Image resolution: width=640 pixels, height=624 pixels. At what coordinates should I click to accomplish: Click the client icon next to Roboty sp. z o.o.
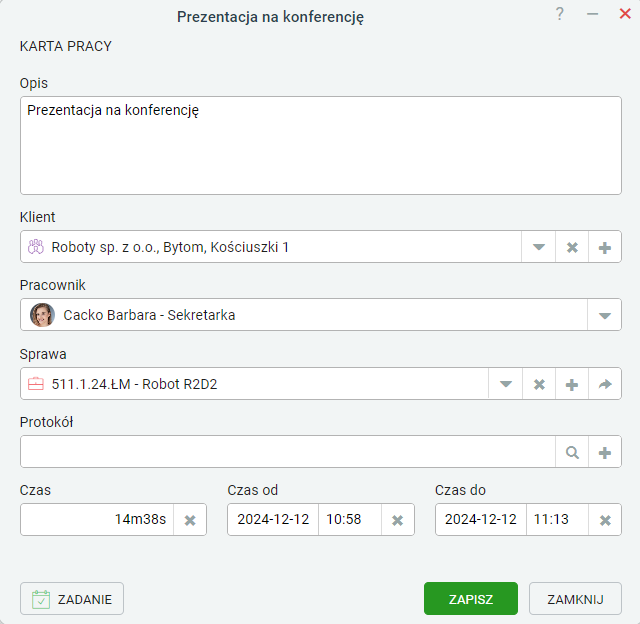(x=36, y=247)
